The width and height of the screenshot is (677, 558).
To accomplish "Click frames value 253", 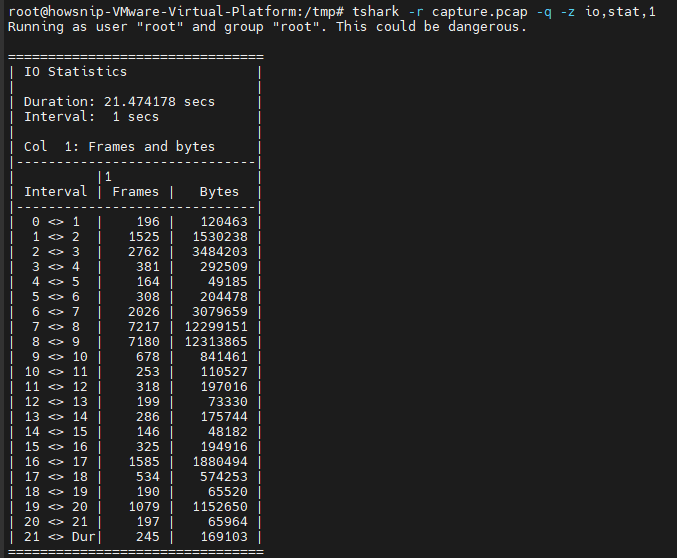I will coord(148,372).
